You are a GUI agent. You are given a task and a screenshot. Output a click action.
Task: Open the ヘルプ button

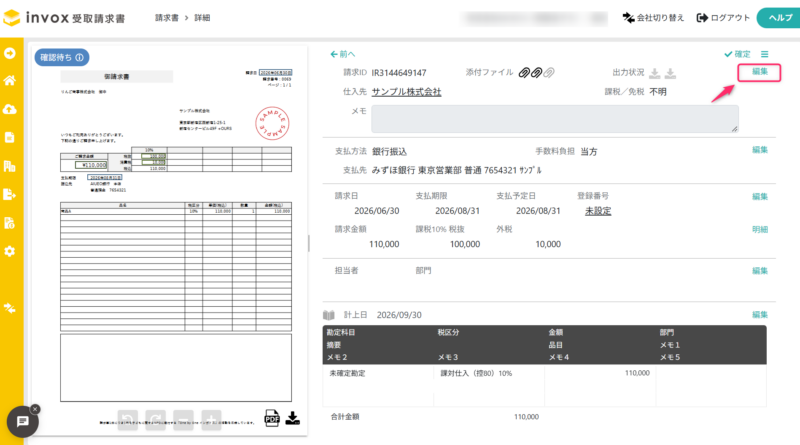click(779, 18)
